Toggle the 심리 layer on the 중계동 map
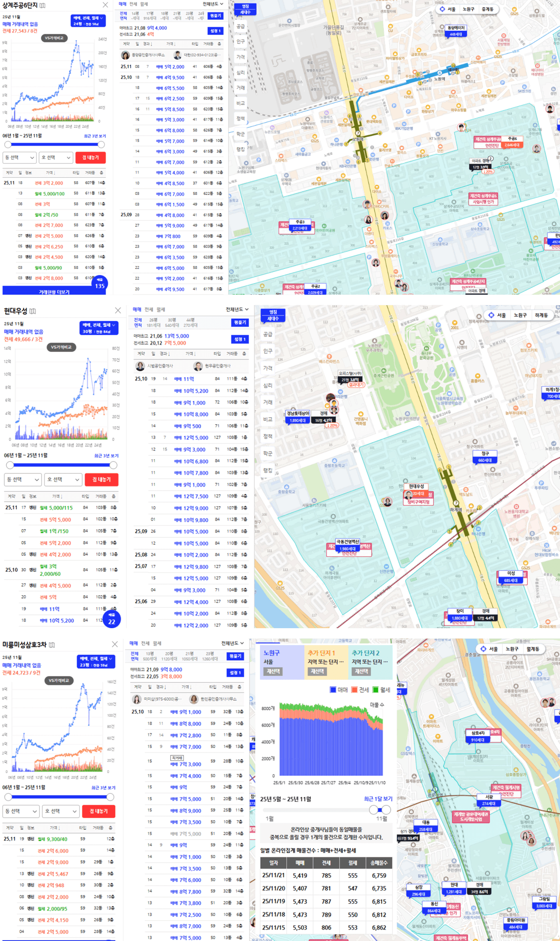The image size is (560, 941). click(x=240, y=72)
